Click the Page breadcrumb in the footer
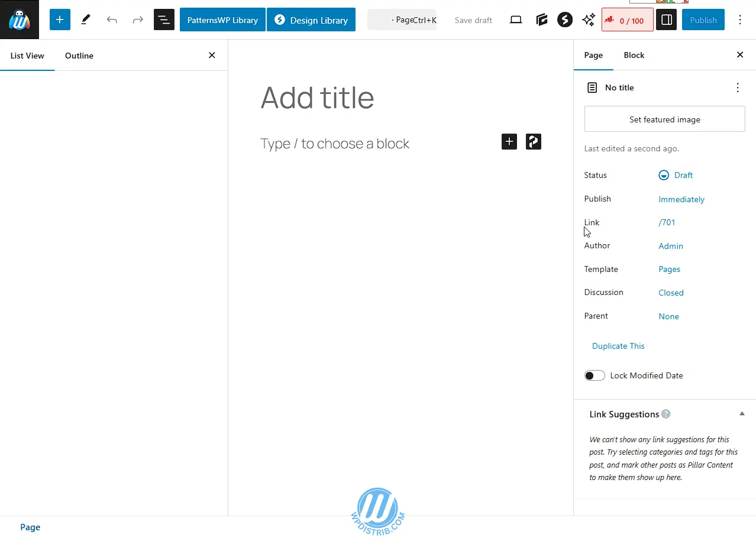The width and height of the screenshot is (756, 538). 30,527
